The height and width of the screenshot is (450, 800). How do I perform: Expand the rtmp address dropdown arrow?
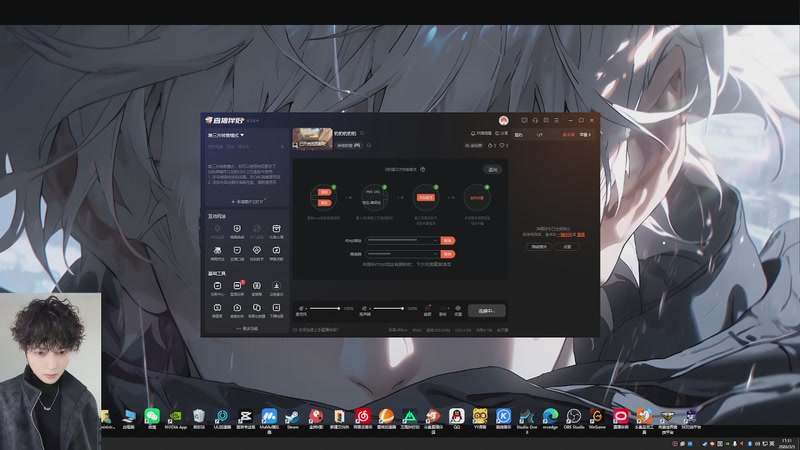[x=435, y=240]
